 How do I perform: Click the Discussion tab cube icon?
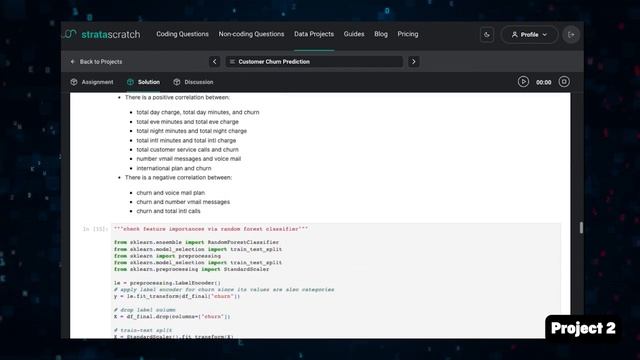point(177,82)
